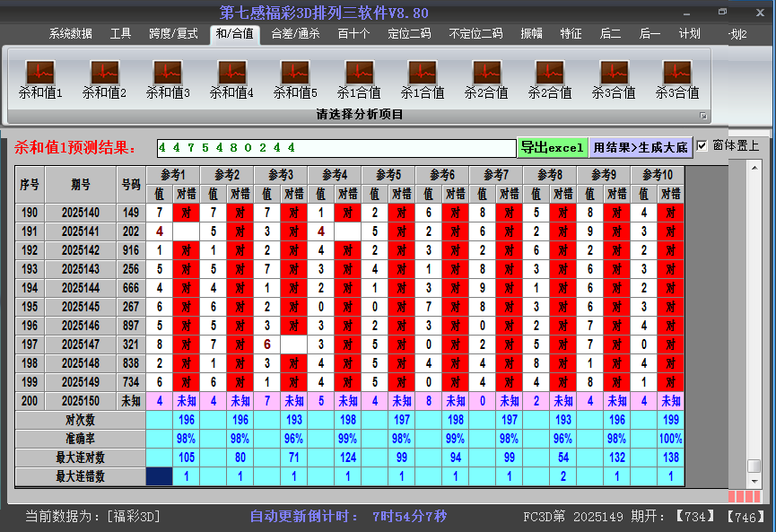Click the 参考10 column header

(658, 175)
